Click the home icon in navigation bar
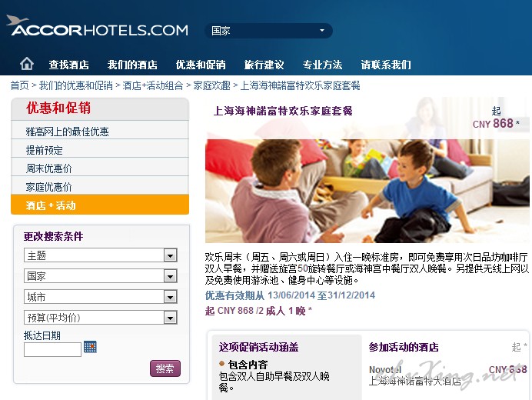This screenshot has width=532, height=400. tap(26, 64)
